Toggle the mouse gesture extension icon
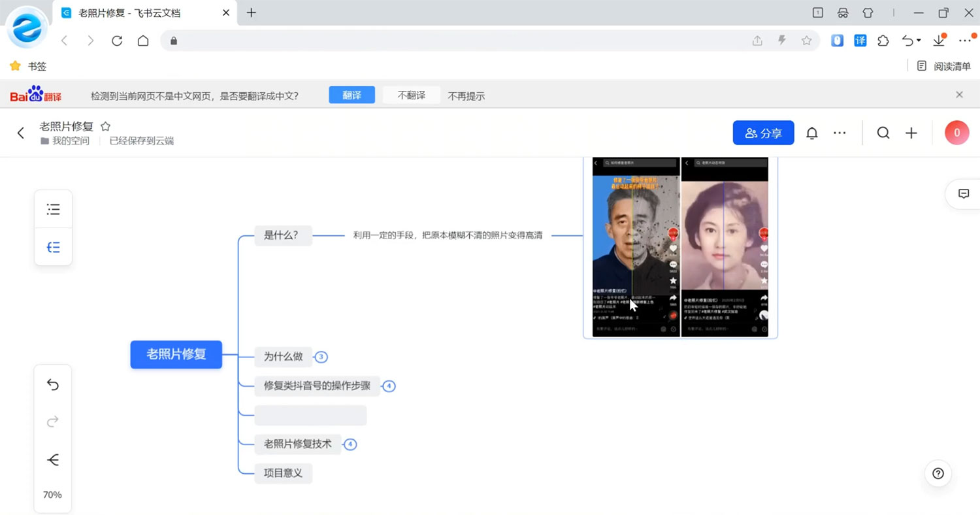Image resolution: width=980 pixels, height=515 pixels. (x=837, y=41)
